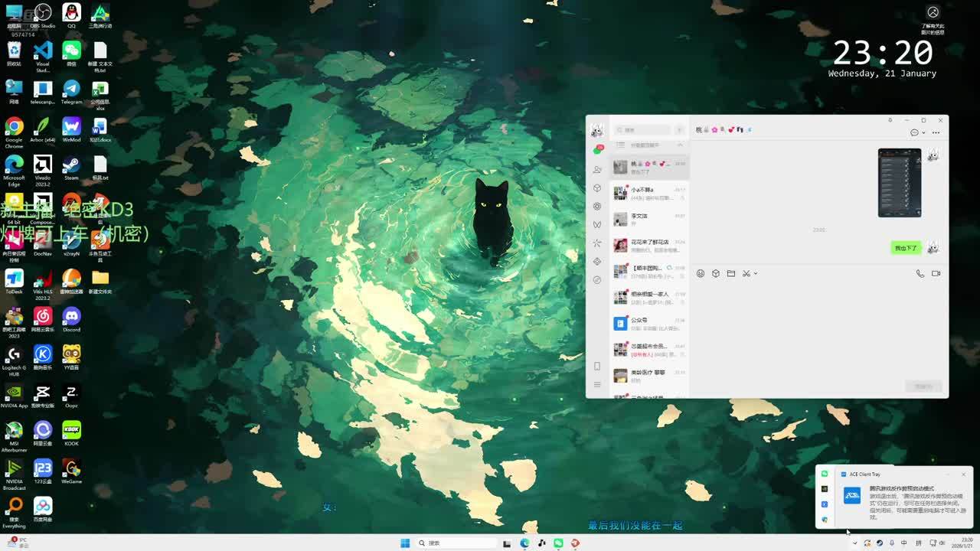The height and width of the screenshot is (551, 980).
Task: Open the Windows Start menu
Action: 405,543
